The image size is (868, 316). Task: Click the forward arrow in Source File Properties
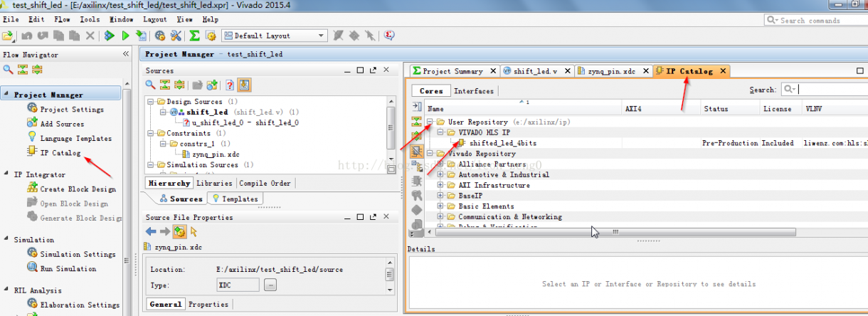coord(164,231)
